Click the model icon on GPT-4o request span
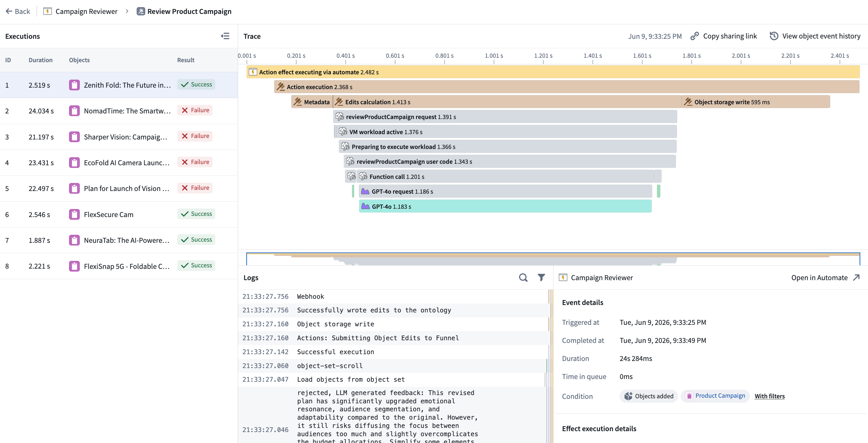868x443 pixels. coord(365,192)
